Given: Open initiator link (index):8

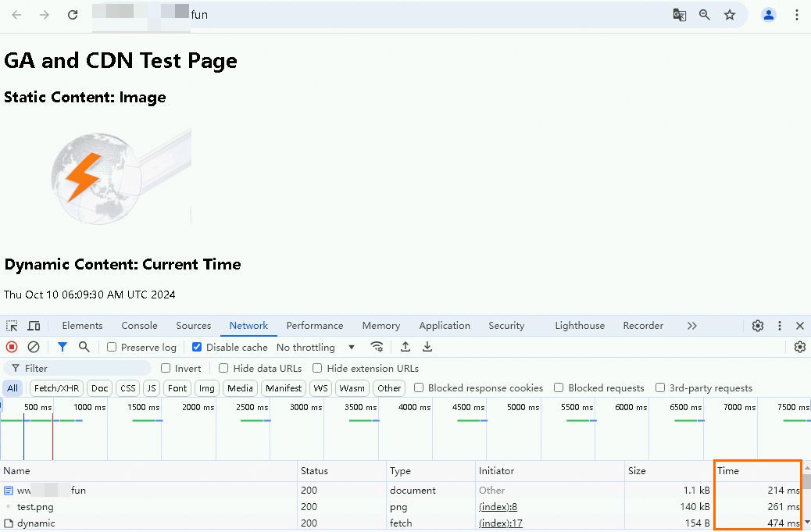Looking at the screenshot, I should point(497,506).
